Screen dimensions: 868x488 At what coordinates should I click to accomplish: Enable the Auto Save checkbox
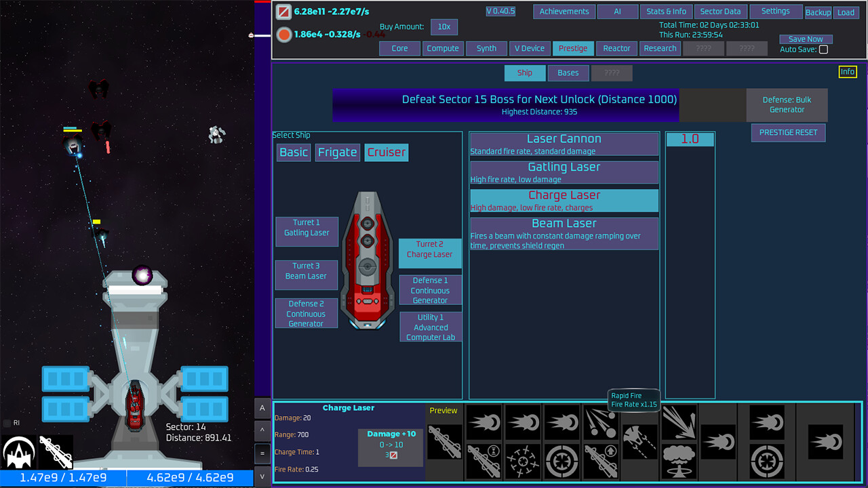[823, 49]
